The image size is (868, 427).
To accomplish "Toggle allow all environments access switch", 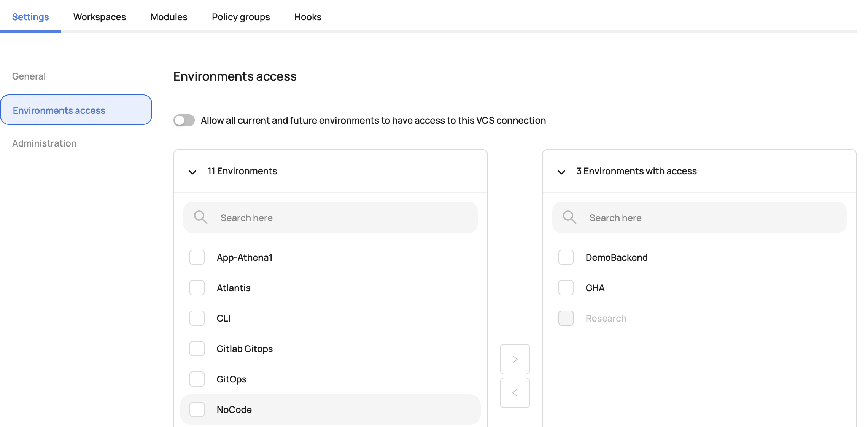I will pyautogui.click(x=184, y=121).
